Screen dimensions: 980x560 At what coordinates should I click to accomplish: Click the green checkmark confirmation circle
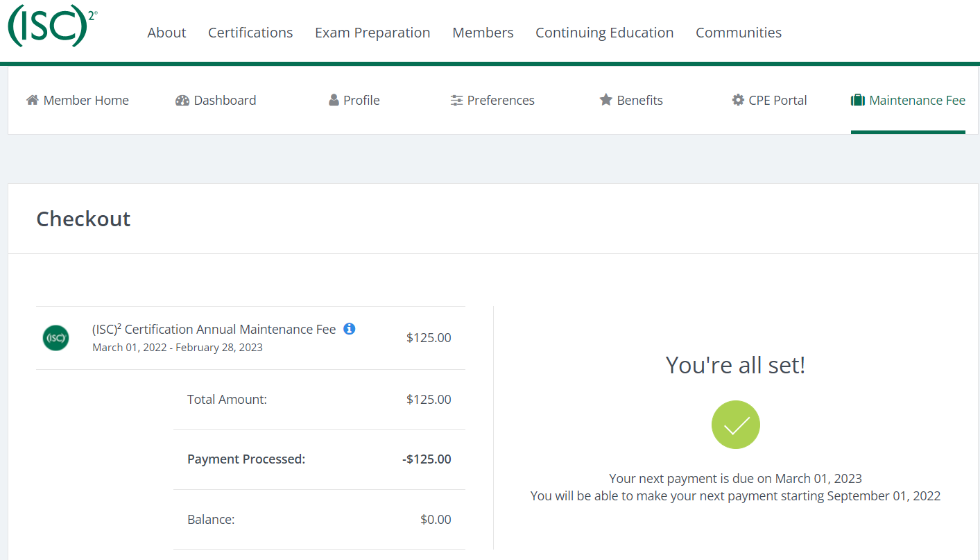(x=736, y=425)
